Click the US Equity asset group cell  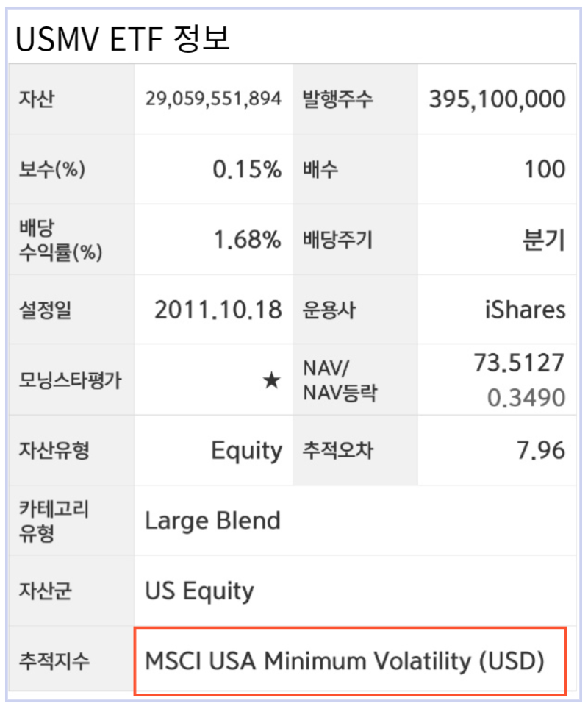tap(198, 591)
